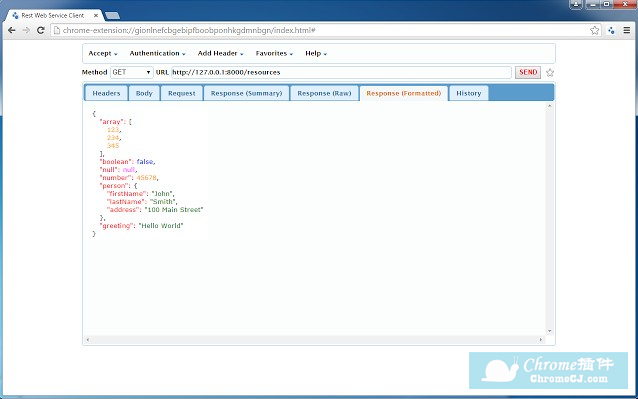Click the Chrome user profile icon in the title bar

point(576,4)
